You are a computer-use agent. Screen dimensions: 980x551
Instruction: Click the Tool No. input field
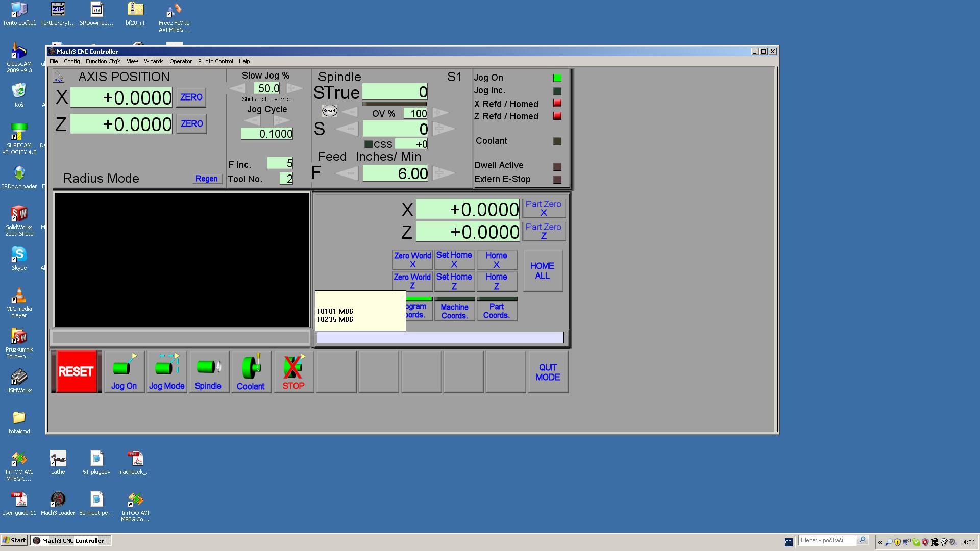286,179
